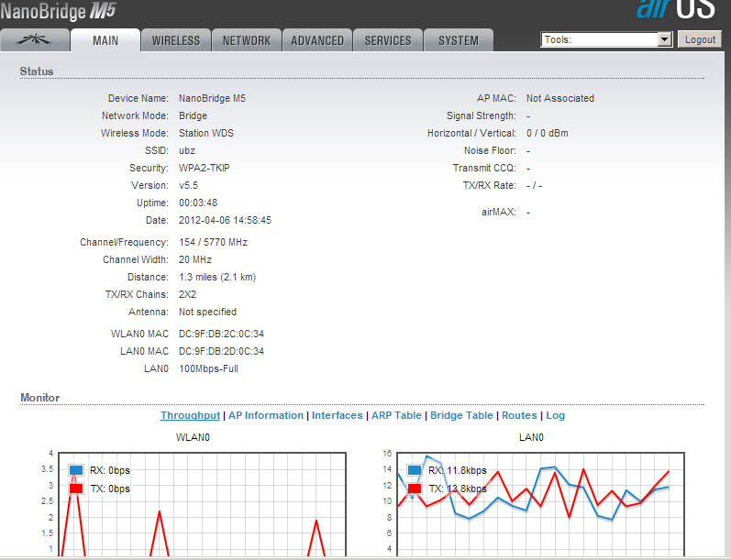Image resolution: width=731 pixels, height=560 pixels.
Task: Open the NETWORK tab
Action: [247, 40]
